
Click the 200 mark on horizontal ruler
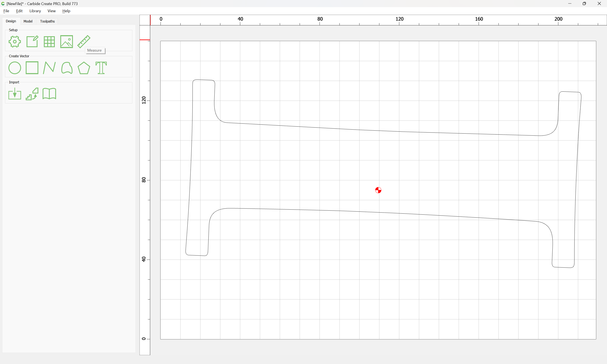coord(559,19)
